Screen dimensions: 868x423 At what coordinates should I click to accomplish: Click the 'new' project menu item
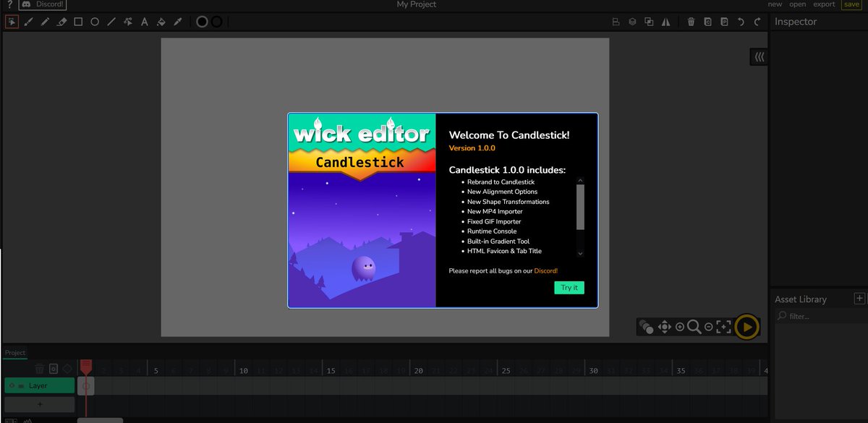coord(775,4)
